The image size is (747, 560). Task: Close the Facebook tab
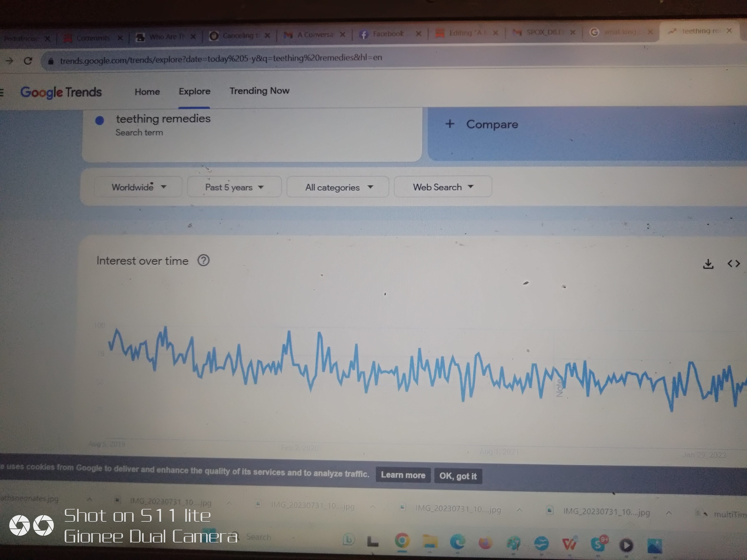418,33
